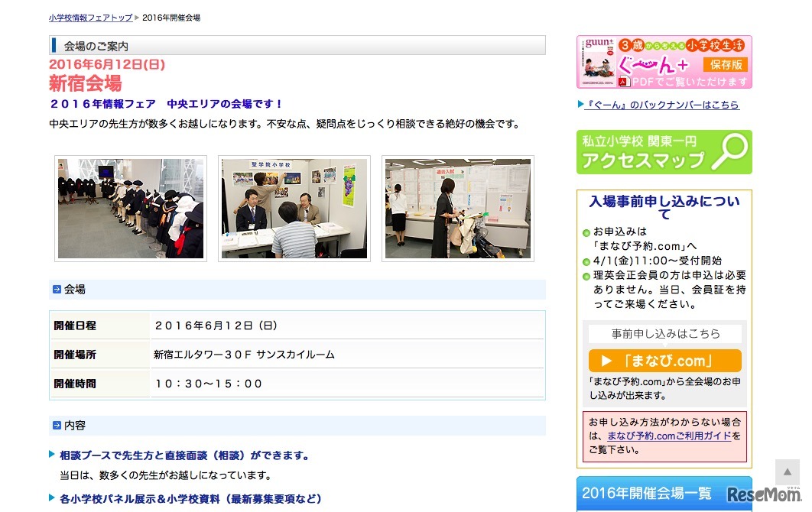The height and width of the screenshot is (512, 812).
Task: Click the green アクセスマップ banner
Action: tap(664, 151)
